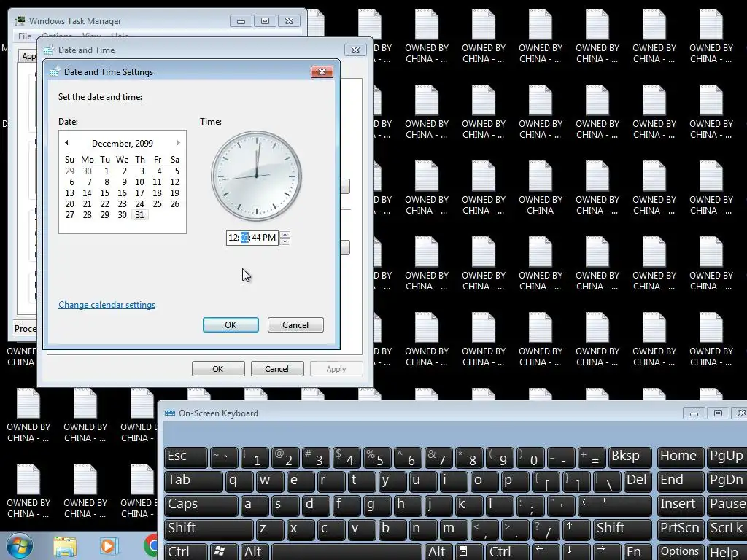The width and height of the screenshot is (747, 560).
Task: Click the menu key on On-Screen Keyboard
Action: (x=468, y=552)
